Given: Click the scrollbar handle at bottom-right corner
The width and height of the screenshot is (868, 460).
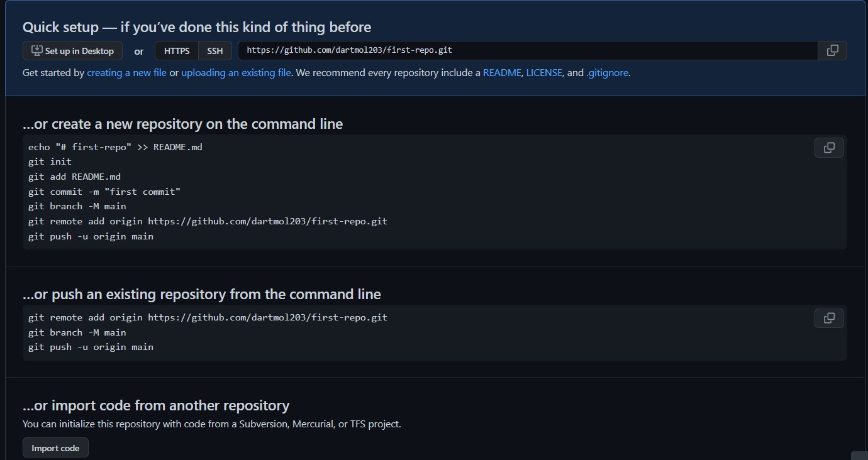Looking at the screenshot, I should click(859, 456).
